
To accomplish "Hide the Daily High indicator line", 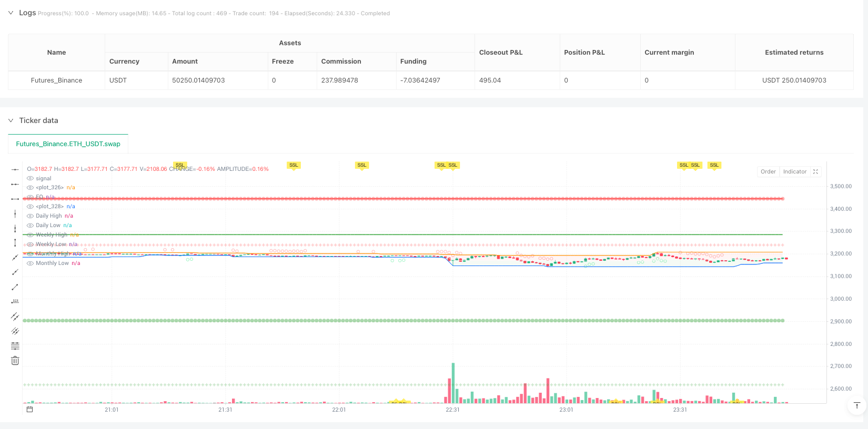I will [31, 216].
